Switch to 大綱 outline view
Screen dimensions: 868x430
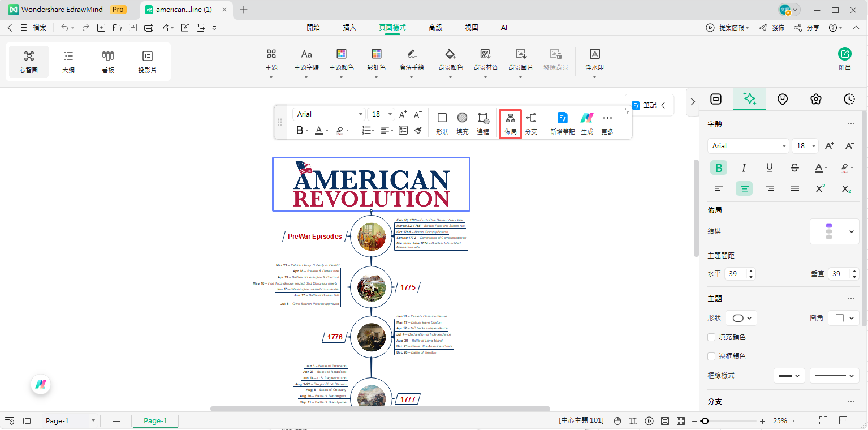(x=68, y=62)
